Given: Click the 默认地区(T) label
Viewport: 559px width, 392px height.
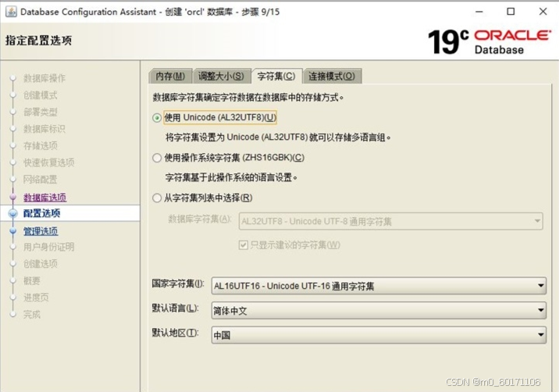Looking at the screenshot, I should point(176,333).
